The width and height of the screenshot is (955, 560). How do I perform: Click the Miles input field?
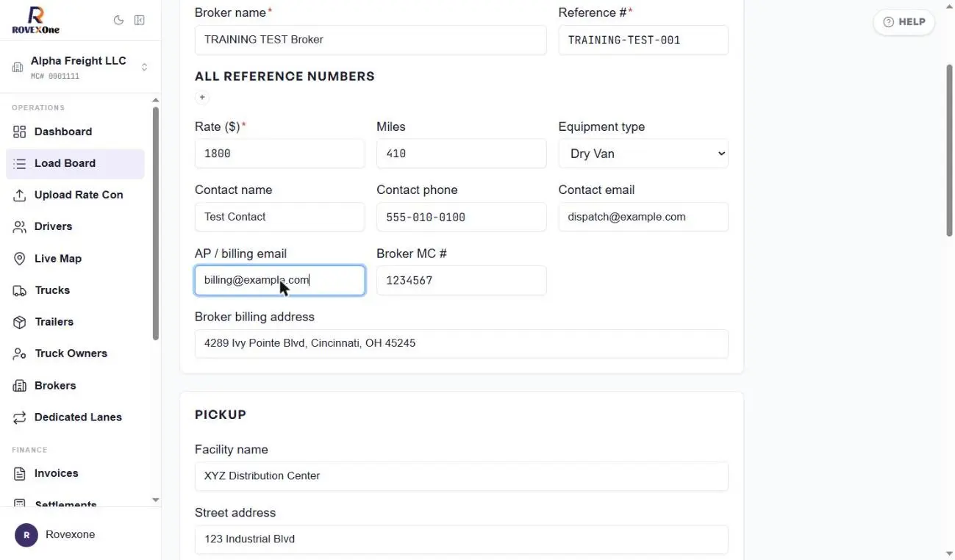click(x=462, y=154)
